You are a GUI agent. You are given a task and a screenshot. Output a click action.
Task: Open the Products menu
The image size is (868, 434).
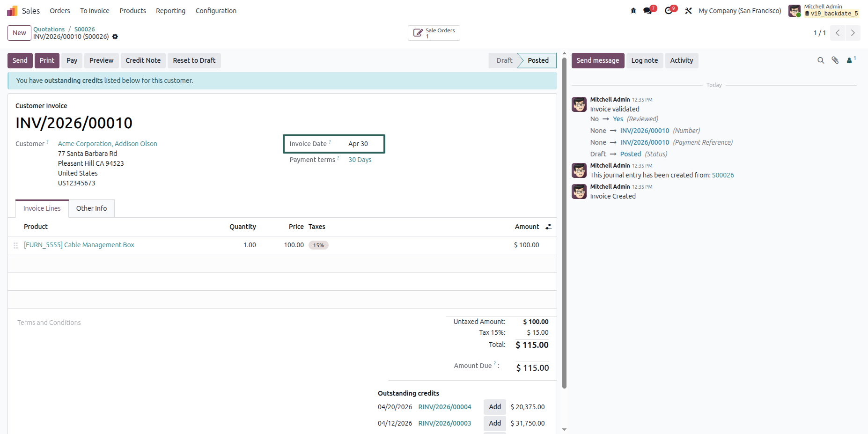pyautogui.click(x=132, y=11)
